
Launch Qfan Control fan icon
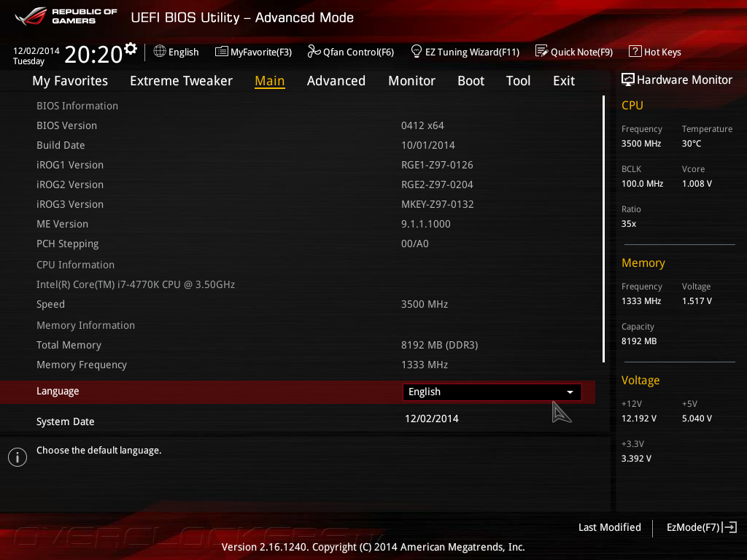tap(314, 51)
